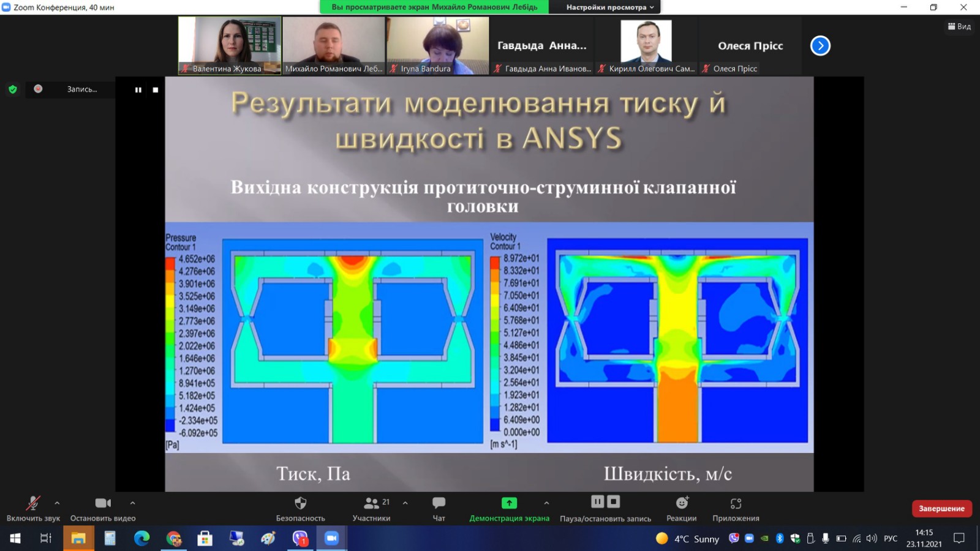
Task: Click the screen-sharing notice for Михайло Романович Лебідь
Action: 434,7
